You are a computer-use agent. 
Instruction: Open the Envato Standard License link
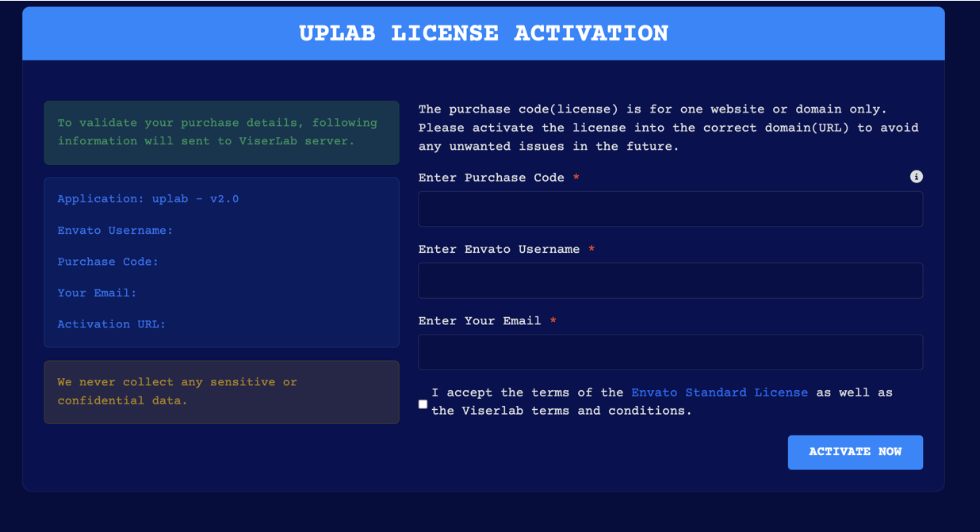719,392
